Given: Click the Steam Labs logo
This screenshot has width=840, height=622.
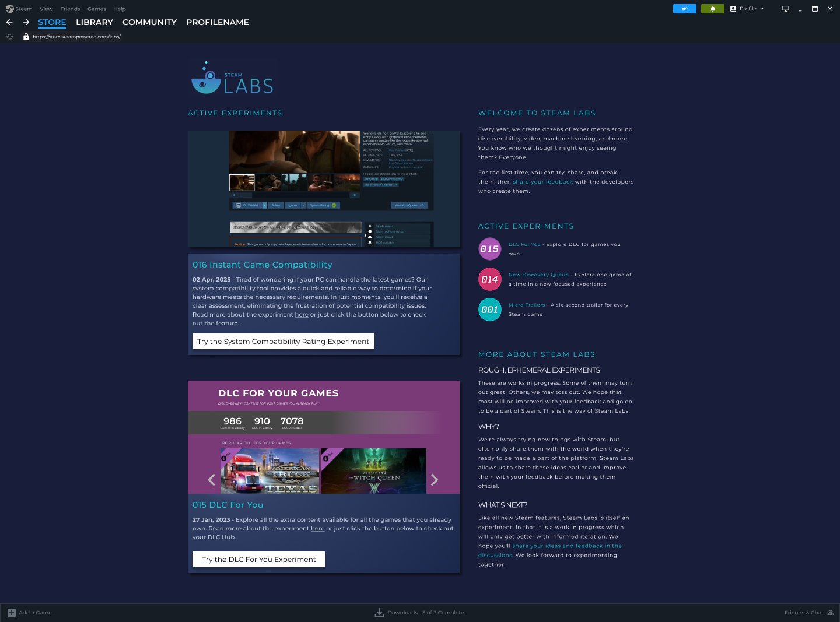Looking at the screenshot, I should point(232,78).
